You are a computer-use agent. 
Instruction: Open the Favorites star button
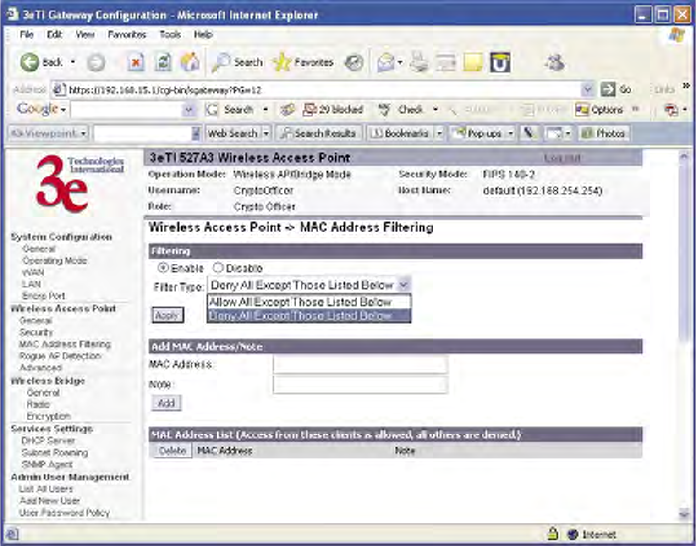(303, 63)
